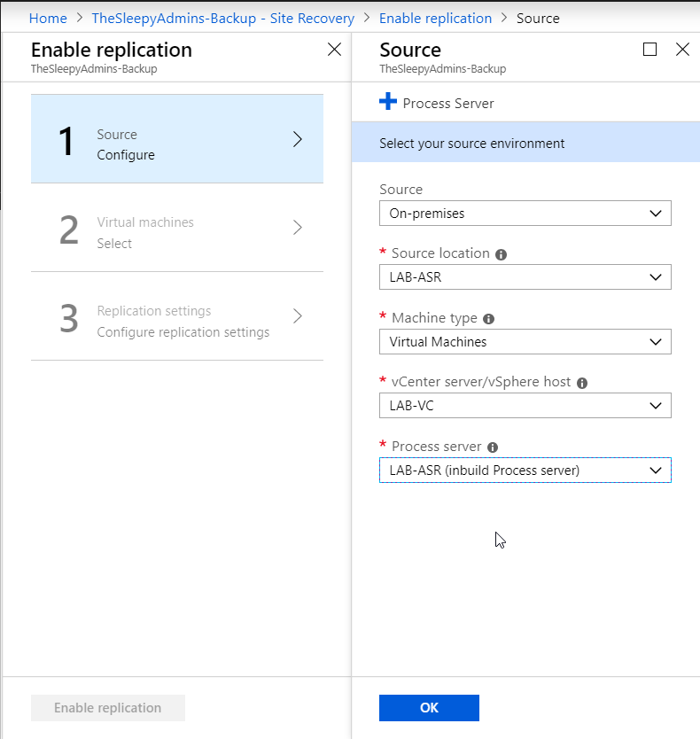
Task: Close the Source blade
Action: click(682, 50)
